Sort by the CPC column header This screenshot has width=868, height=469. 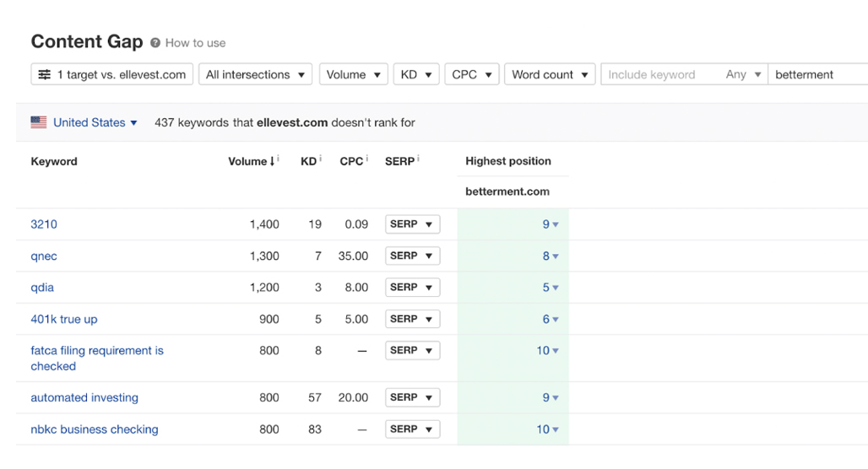coord(351,161)
